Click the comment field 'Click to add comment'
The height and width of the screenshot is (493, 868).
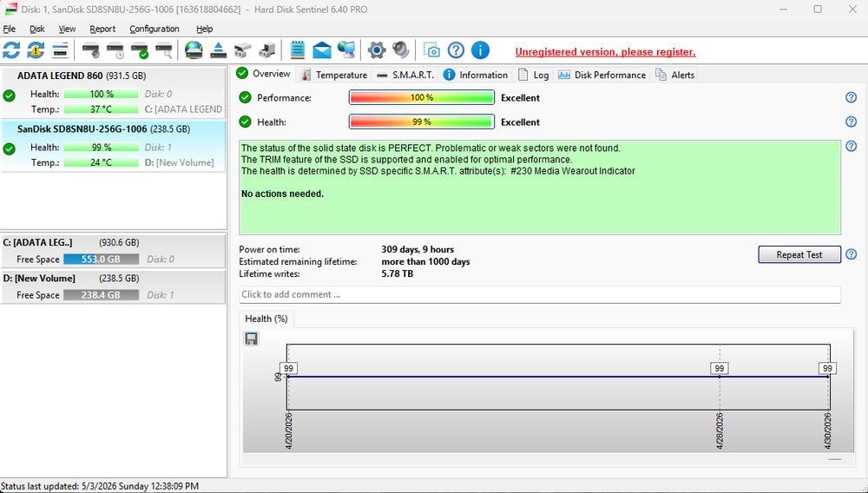(x=540, y=294)
